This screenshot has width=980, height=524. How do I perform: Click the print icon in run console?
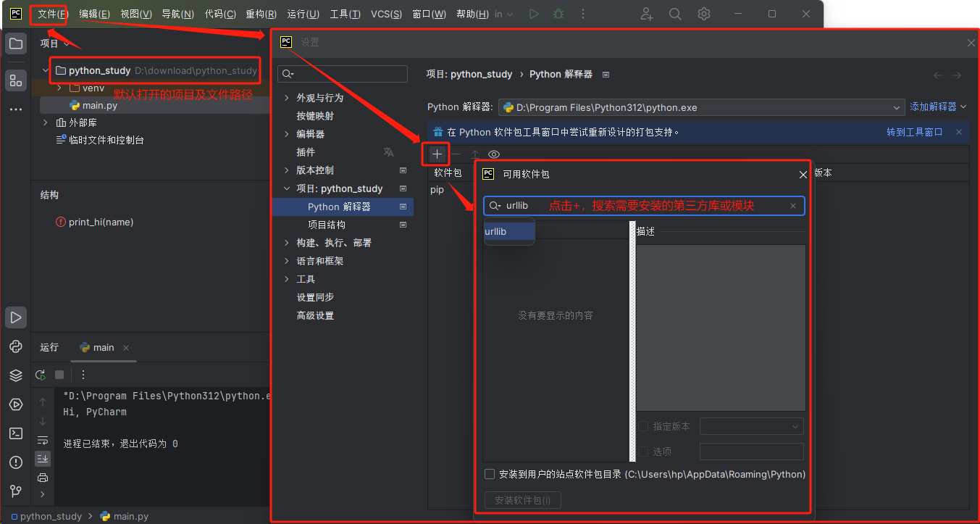click(x=43, y=478)
